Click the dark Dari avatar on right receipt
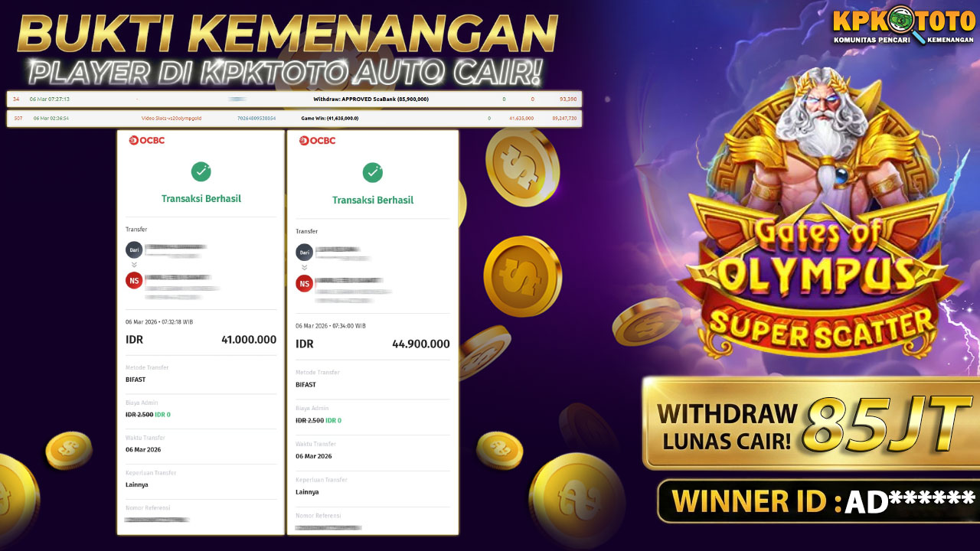The height and width of the screenshot is (551, 980). (305, 252)
